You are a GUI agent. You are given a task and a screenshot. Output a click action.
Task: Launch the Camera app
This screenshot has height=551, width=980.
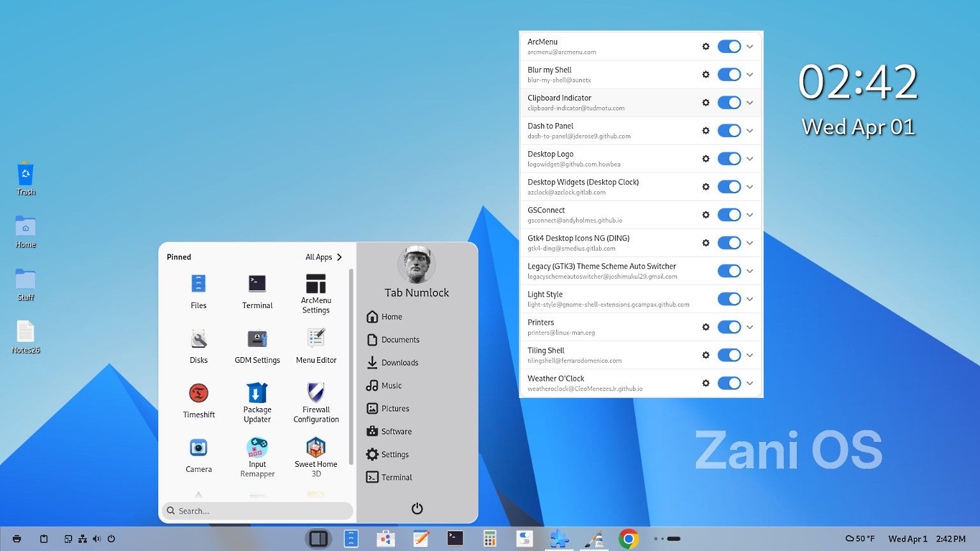[x=198, y=455]
